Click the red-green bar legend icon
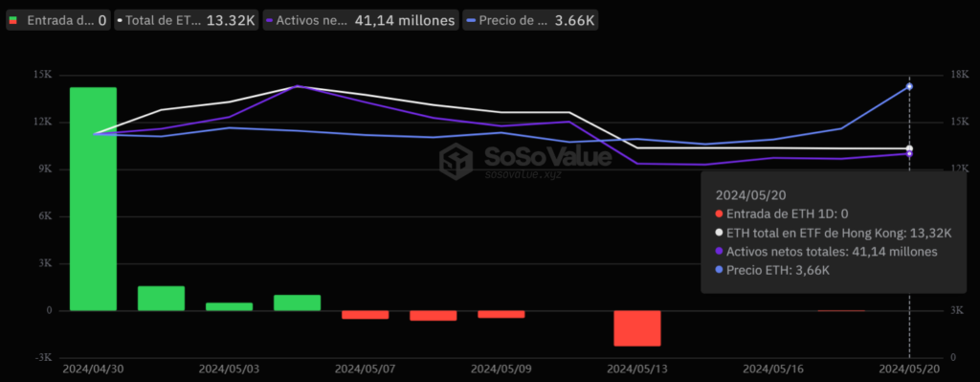Screen dimensions: 980x382 click(x=13, y=20)
